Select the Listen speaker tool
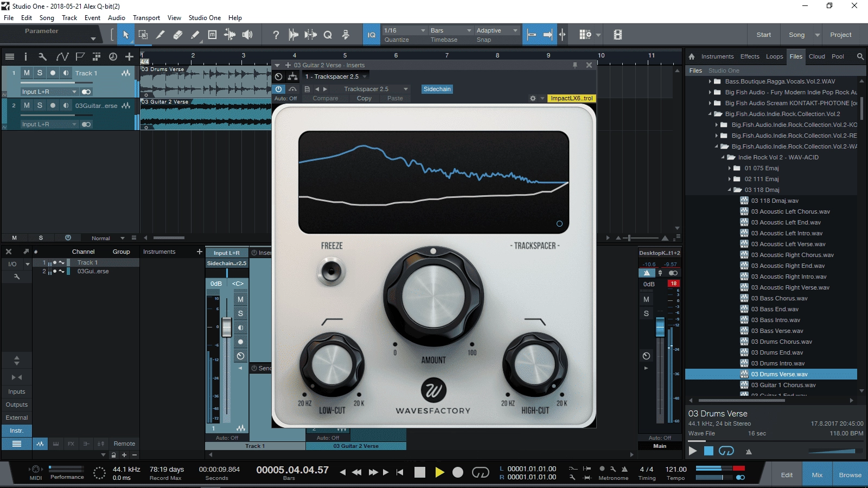 click(x=247, y=35)
